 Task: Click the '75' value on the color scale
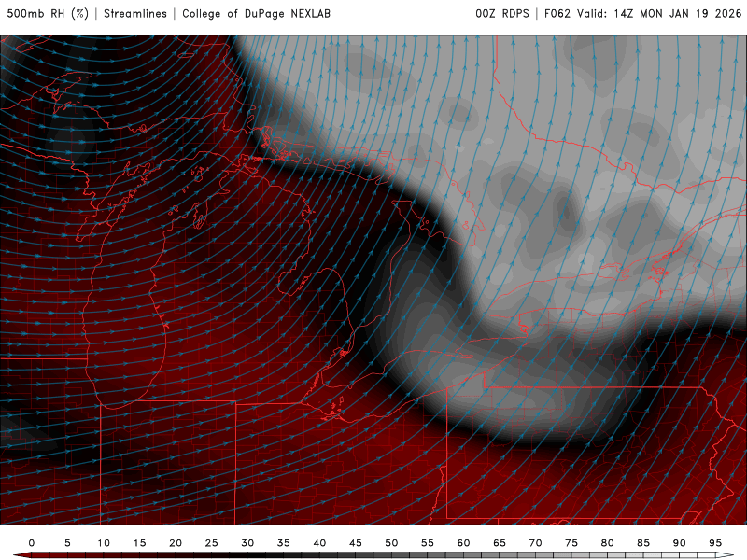(x=571, y=543)
